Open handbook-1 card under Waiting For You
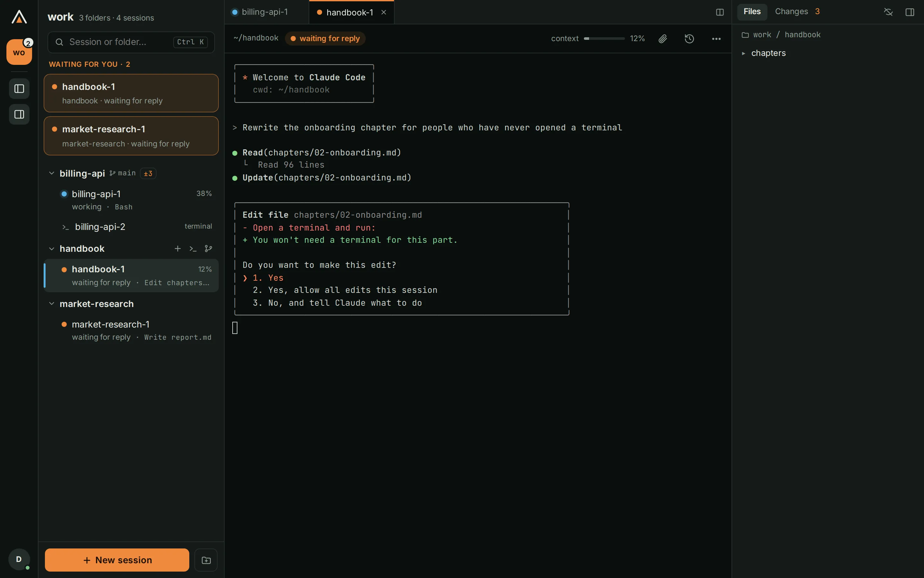 pos(131,93)
